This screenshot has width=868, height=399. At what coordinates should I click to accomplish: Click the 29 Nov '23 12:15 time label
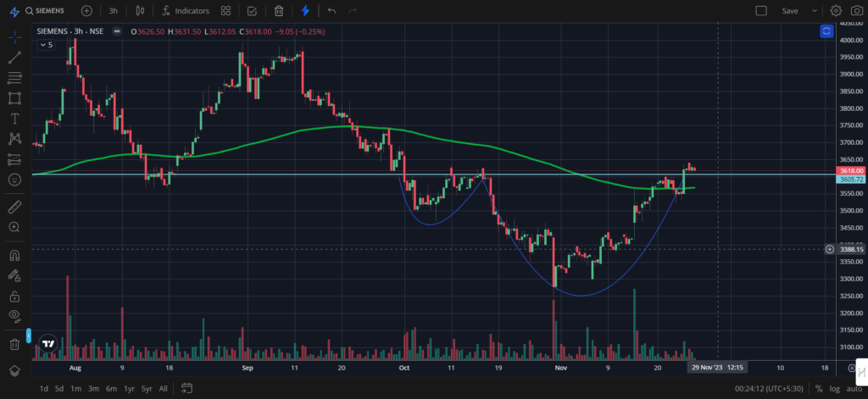(x=719, y=368)
